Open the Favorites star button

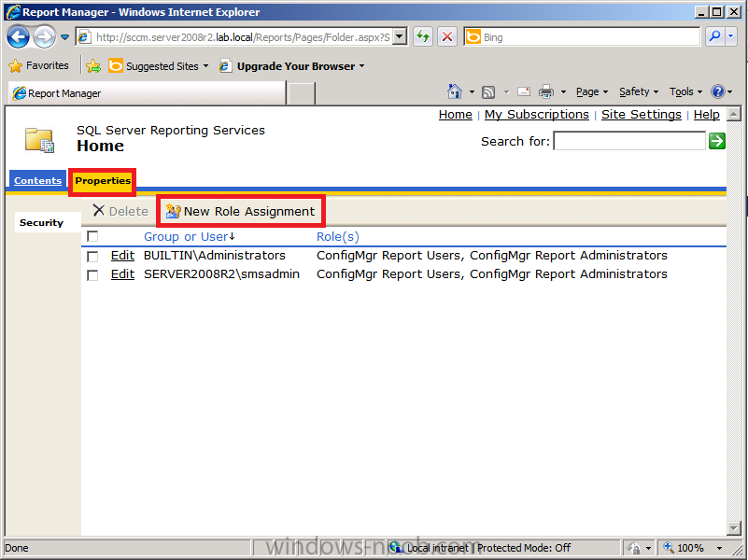[x=39, y=65]
